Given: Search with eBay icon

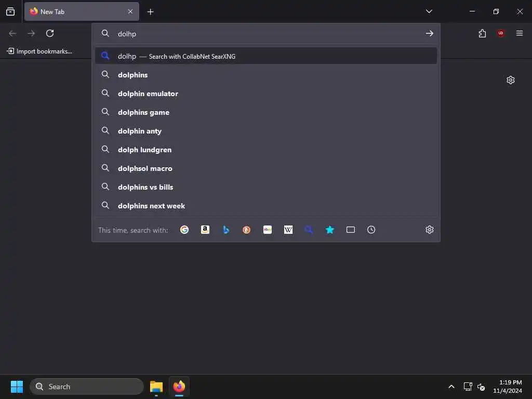Looking at the screenshot, I should (268, 230).
